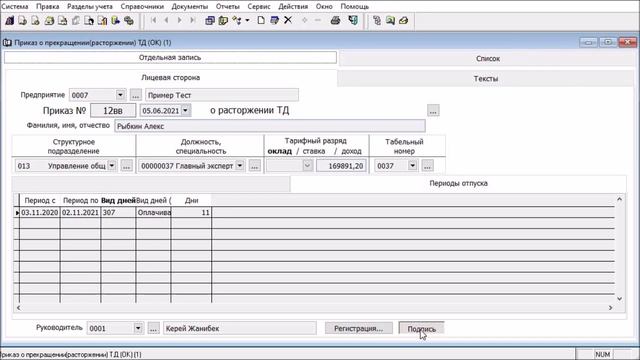Click the Приказ № field 12вв
Viewport: 640px width, 360px height.
113,111
